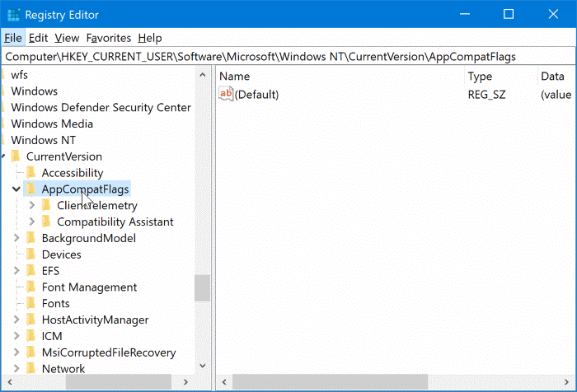Viewport: 577px width, 392px height.
Task: Open the Favorites menu
Action: (x=109, y=38)
